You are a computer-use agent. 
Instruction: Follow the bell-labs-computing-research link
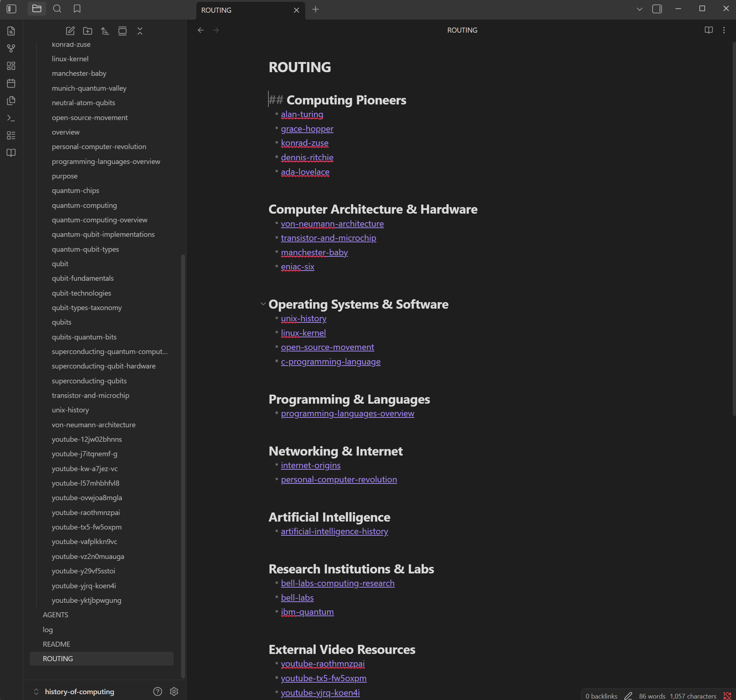(x=338, y=583)
